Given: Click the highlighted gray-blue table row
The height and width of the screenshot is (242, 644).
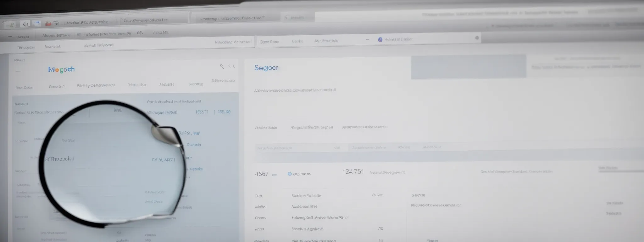Looking at the screenshot, I should click(x=440, y=156).
